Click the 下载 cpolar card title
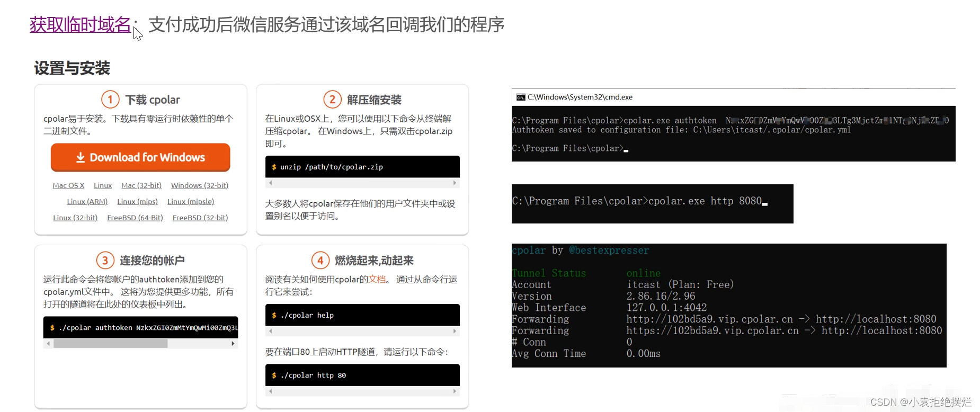 [x=153, y=100]
